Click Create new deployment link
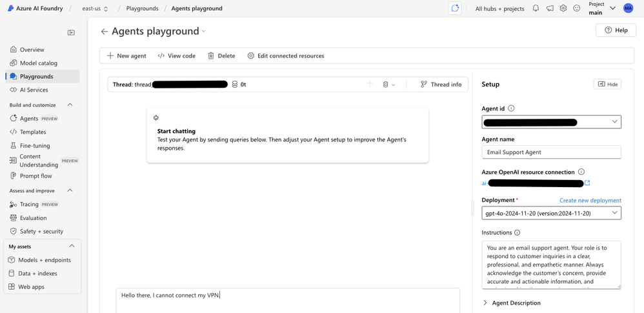 click(x=590, y=201)
